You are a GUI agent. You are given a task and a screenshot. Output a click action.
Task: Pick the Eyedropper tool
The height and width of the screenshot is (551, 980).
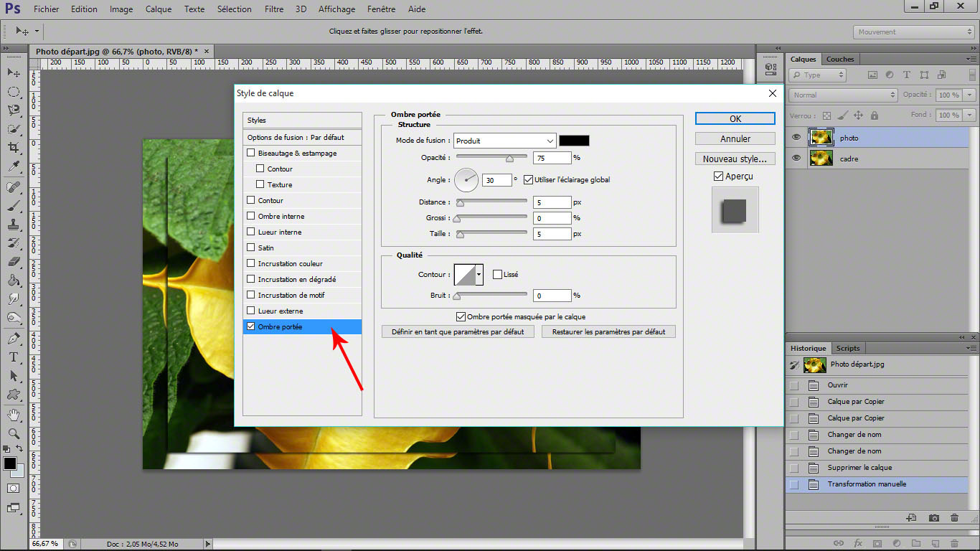pyautogui.click(x=14, y=166)
